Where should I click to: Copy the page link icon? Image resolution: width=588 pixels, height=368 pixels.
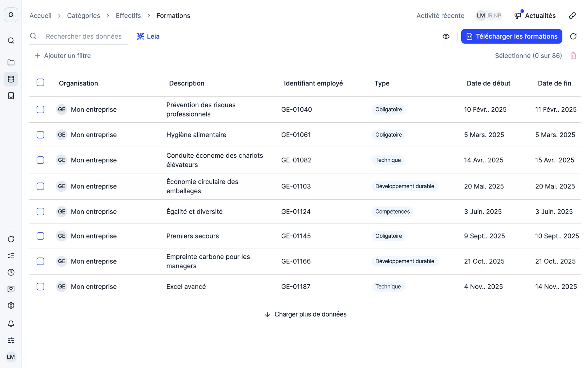(572, 16)
